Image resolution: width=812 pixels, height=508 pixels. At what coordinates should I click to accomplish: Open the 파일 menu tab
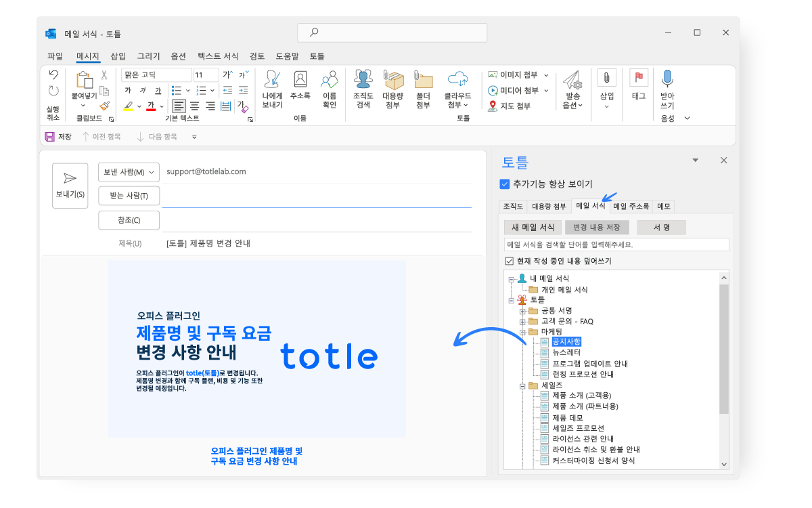click(55, 56)
